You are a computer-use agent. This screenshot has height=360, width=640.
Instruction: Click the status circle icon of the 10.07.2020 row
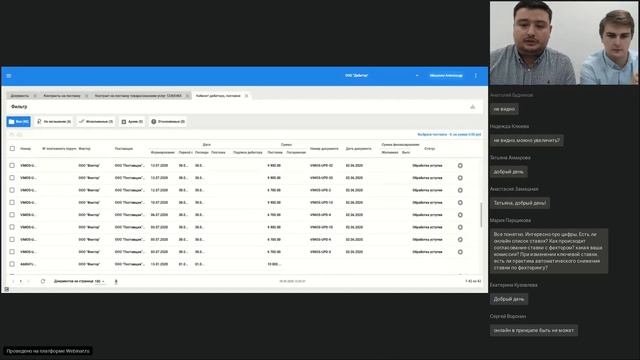pyautogui.click(x=460, y=202)
